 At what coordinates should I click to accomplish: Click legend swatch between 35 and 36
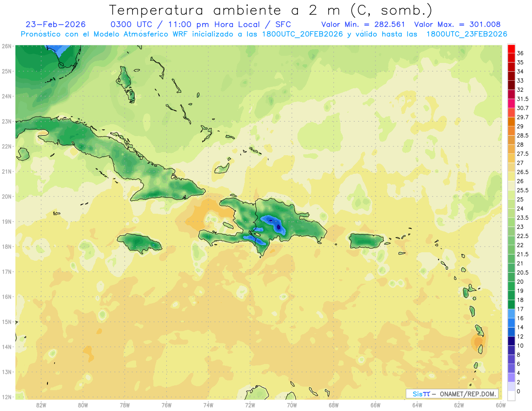click(511, 58)
